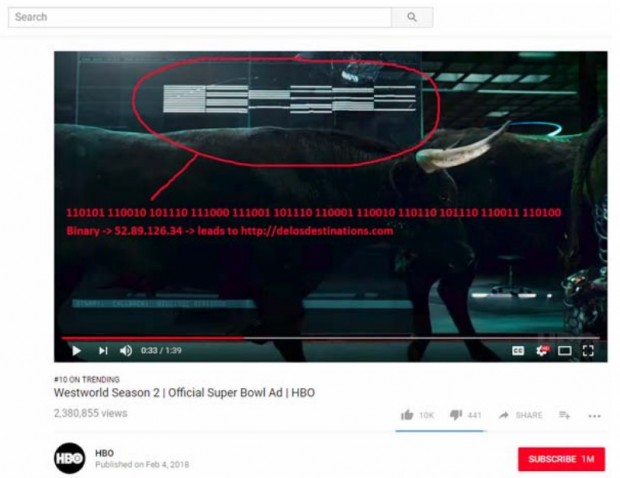Seek along the red video progress bar
The width and height of the screenshot is (620, 478).
click(x=331, y=338)
